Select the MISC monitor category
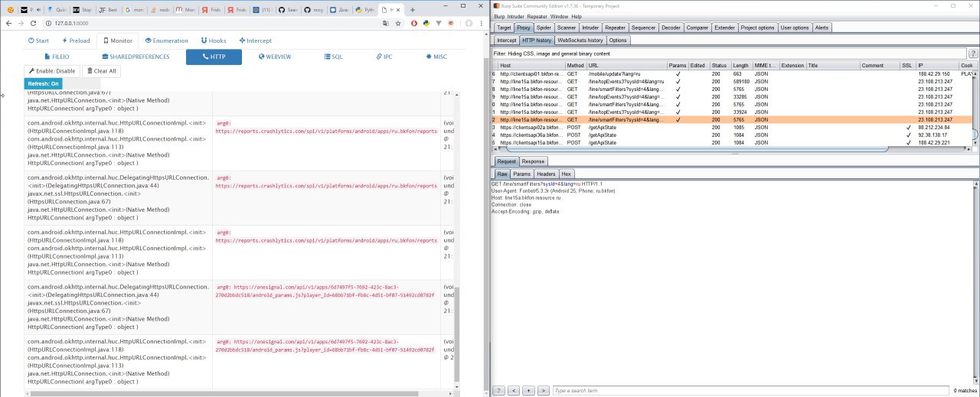The width and height of the screenshot is (980, 397). [435, 57]
